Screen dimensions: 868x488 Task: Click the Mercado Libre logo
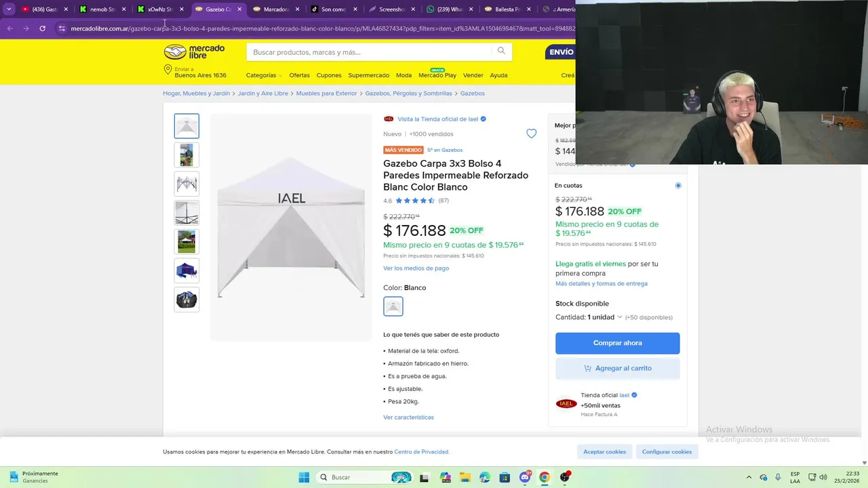(x=194, y=52)
